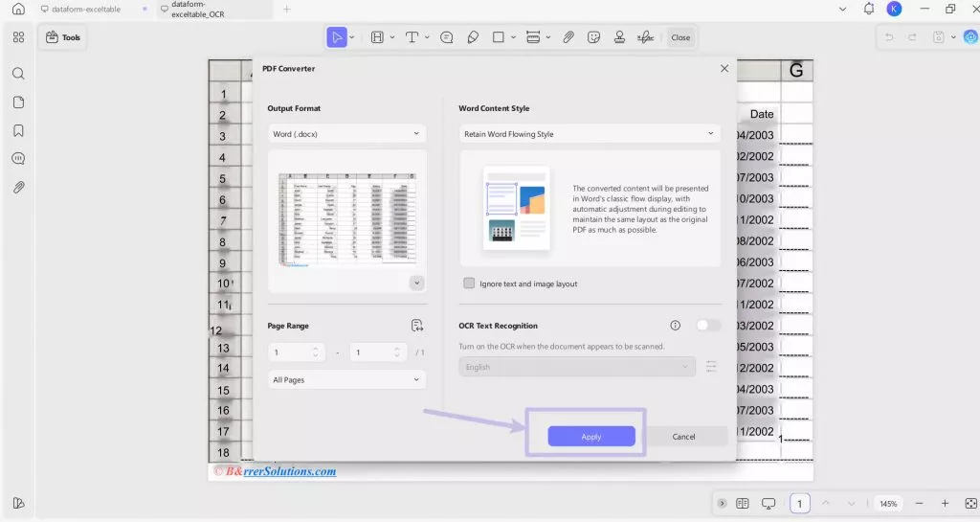
Task: Open the Tools menu button
Action: tap(63, 37)
